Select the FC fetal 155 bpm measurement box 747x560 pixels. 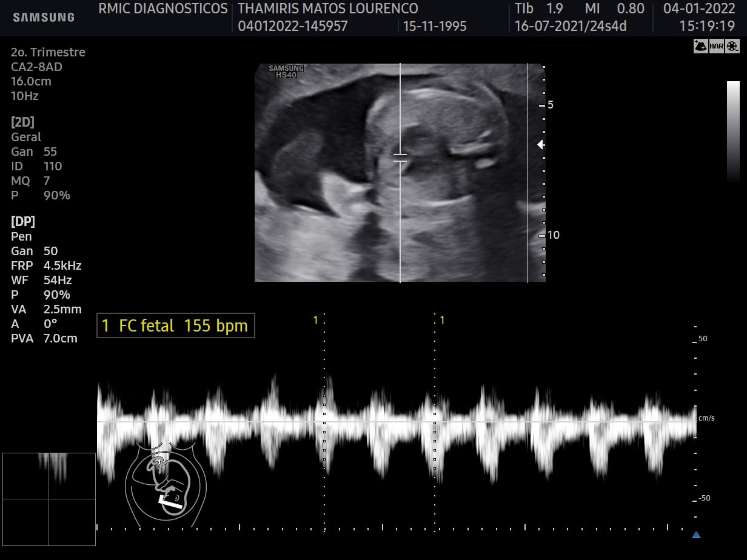pos(176,325)
